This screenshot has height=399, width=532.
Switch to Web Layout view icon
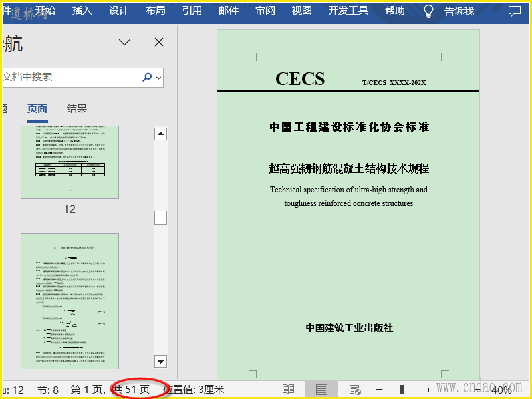355,390
